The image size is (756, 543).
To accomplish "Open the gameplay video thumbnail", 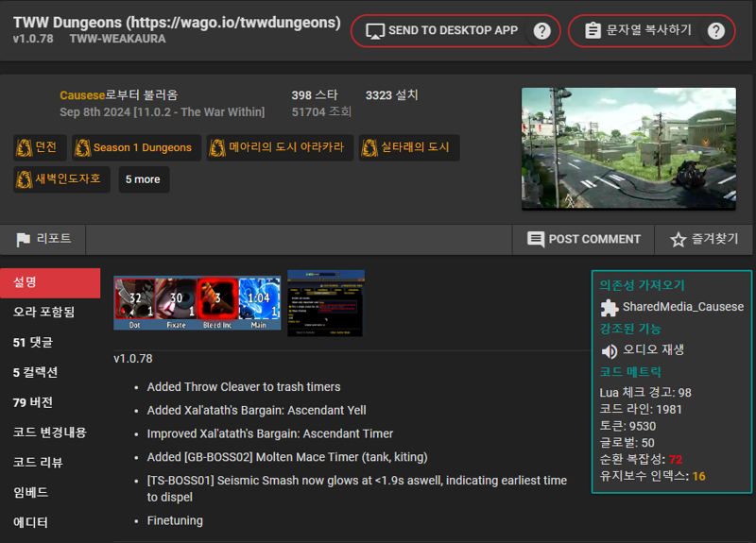I will coord(628,148).
